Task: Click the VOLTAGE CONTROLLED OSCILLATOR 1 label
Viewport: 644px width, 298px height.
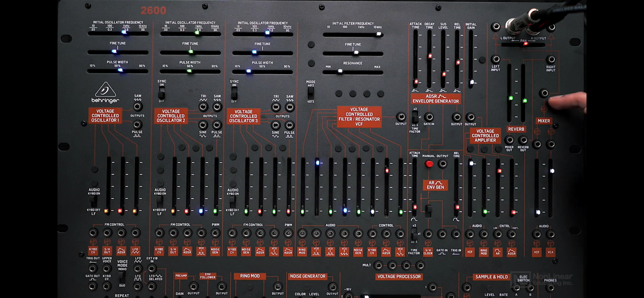Action: (105, 115)
